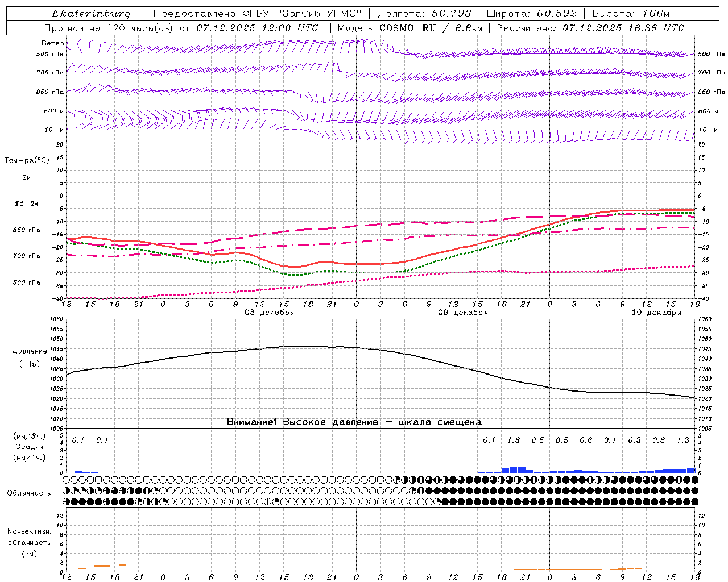Select the 09 декабря date label
The image size is (728, 582).
[463, 313]
